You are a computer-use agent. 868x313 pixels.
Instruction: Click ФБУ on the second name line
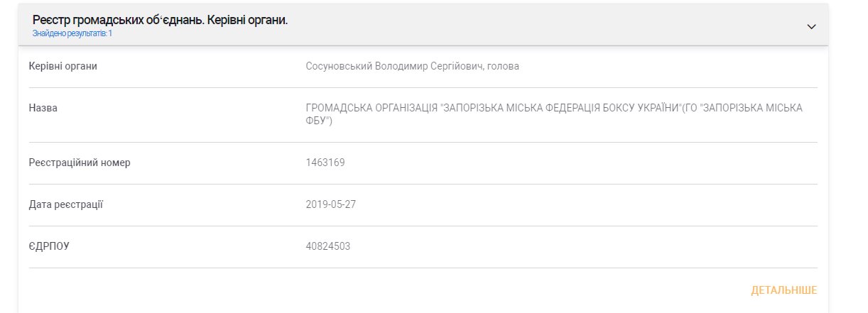(316, 121)
